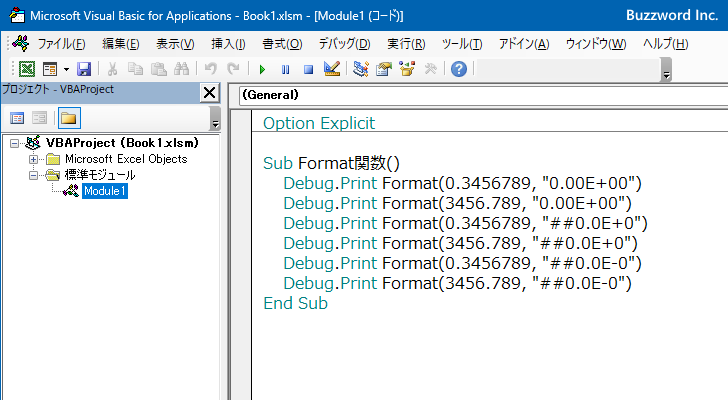The height and width of the screenshot is (400, 728).
Task: Click the Undo arrow icon
Action: point(210,69)
